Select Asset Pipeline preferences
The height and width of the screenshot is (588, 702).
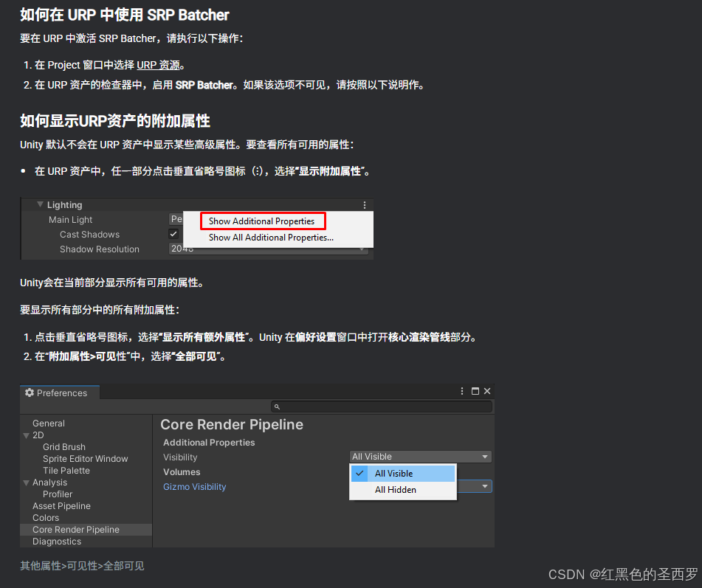pos(61,505)
